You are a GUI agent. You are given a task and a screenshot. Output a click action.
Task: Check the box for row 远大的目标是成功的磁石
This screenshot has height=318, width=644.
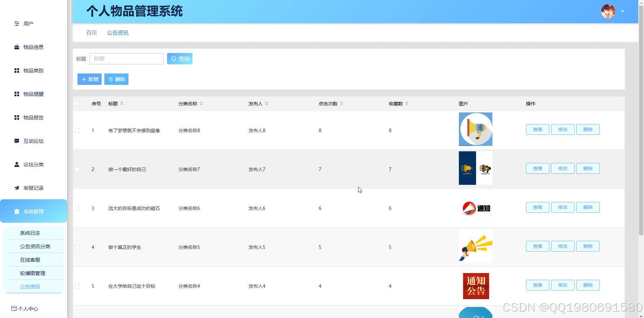[77, 208]
